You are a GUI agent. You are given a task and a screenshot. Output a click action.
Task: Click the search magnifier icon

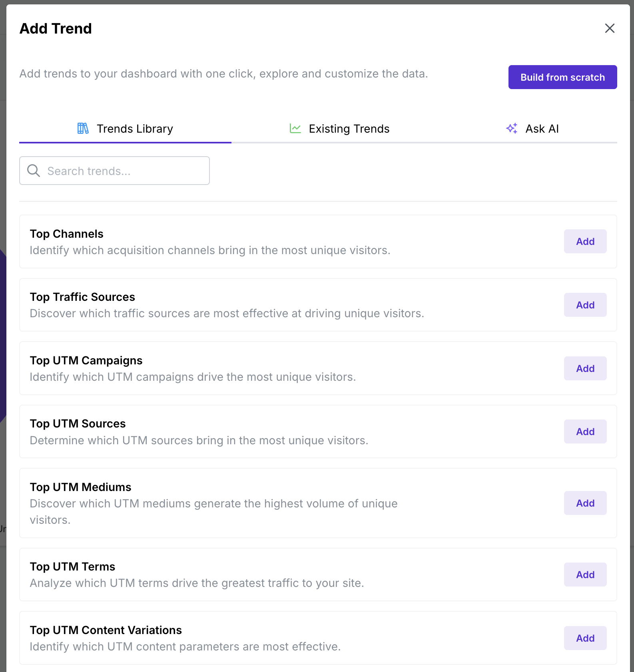(x=34, y=171)
